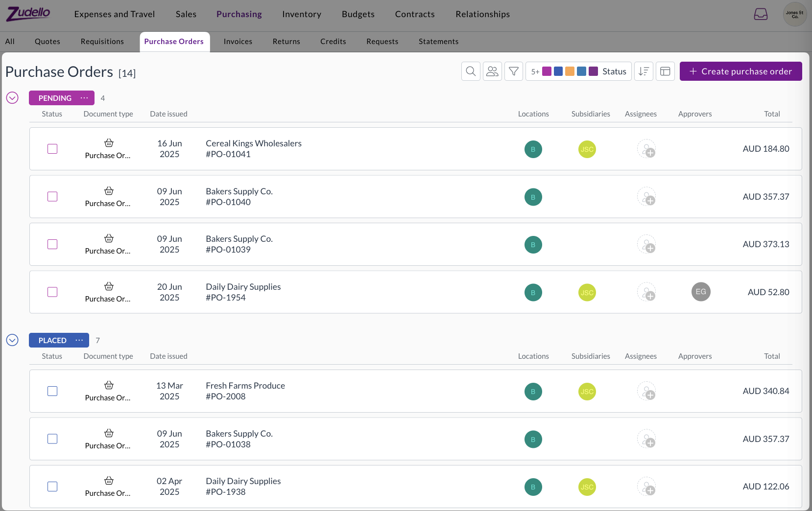Tick checkbox for PO-01039
The image size is (812, 511).
(x=52, y=244)
